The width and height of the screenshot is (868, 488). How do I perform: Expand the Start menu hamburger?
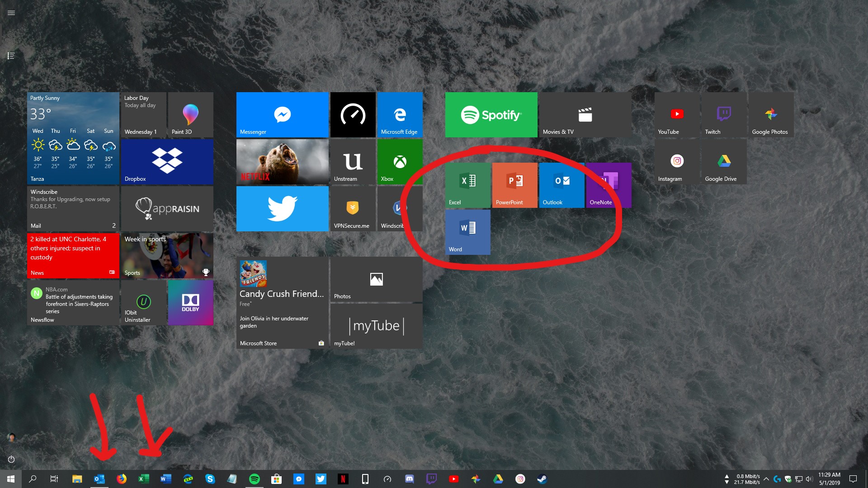[x=11, y=13]
